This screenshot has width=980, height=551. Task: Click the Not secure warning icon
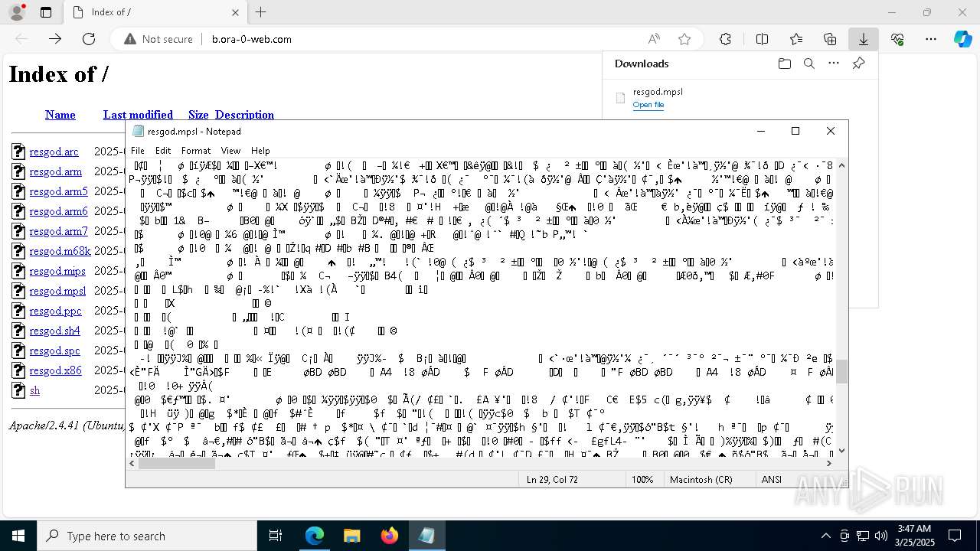coord(130,39)
